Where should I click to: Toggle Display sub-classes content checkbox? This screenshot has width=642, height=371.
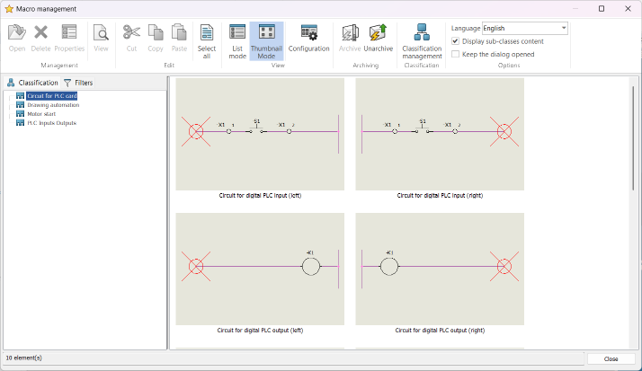pos(455,41)
